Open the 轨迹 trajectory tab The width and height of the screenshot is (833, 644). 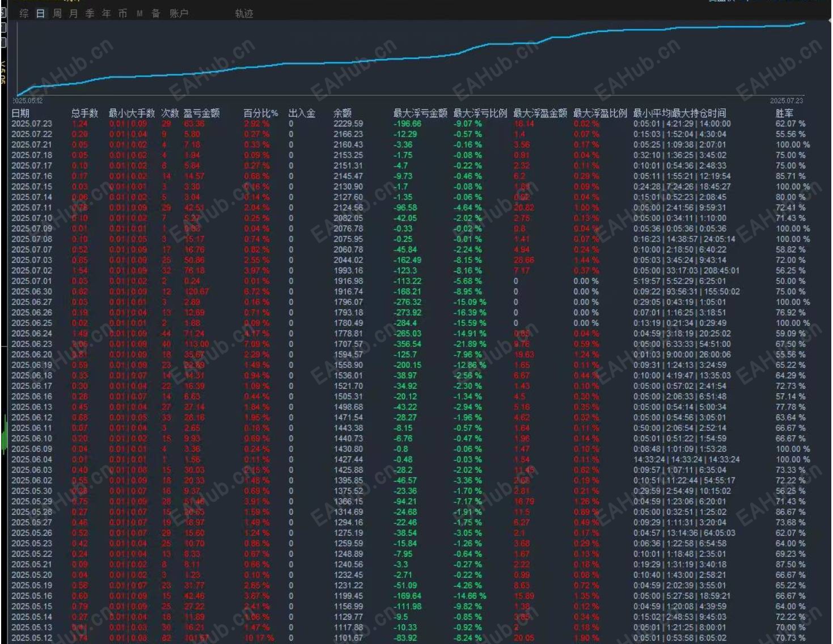244,14
